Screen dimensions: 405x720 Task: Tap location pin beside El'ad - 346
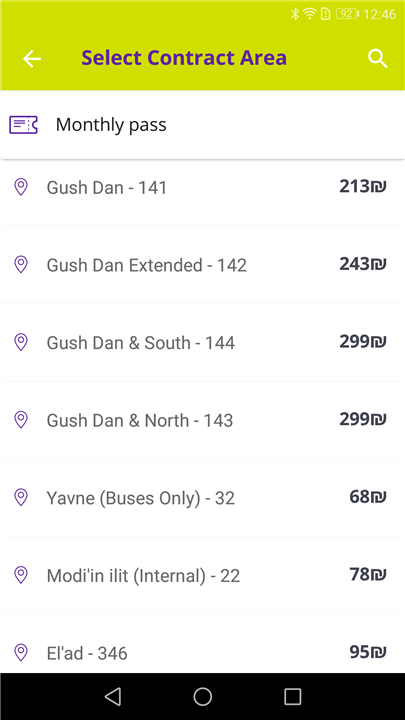click(21, 652)
